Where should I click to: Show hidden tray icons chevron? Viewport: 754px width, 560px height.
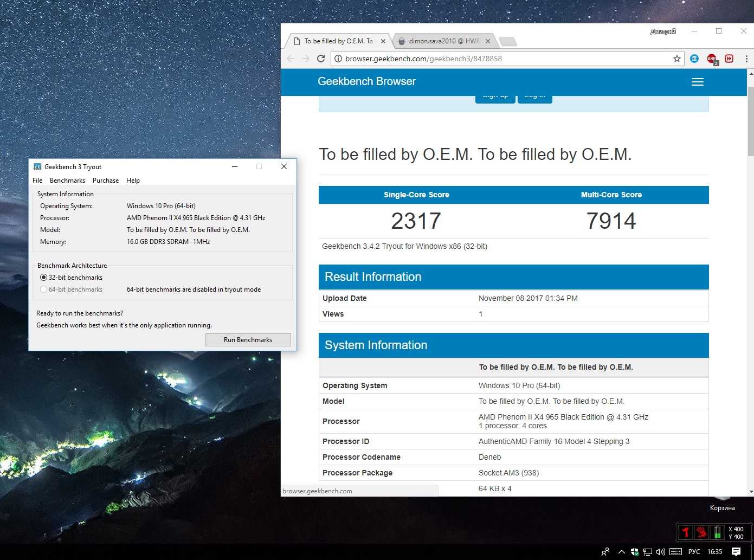pyautogui.click(x=622, y=552)
